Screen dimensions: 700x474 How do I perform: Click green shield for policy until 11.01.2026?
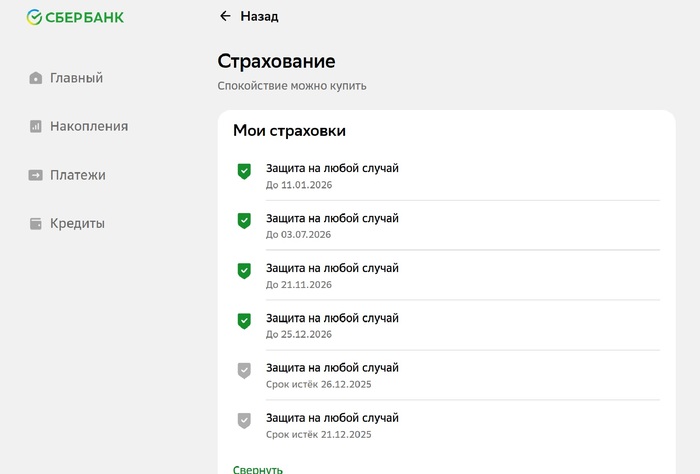pyautogui.click(x=244, y=172)
